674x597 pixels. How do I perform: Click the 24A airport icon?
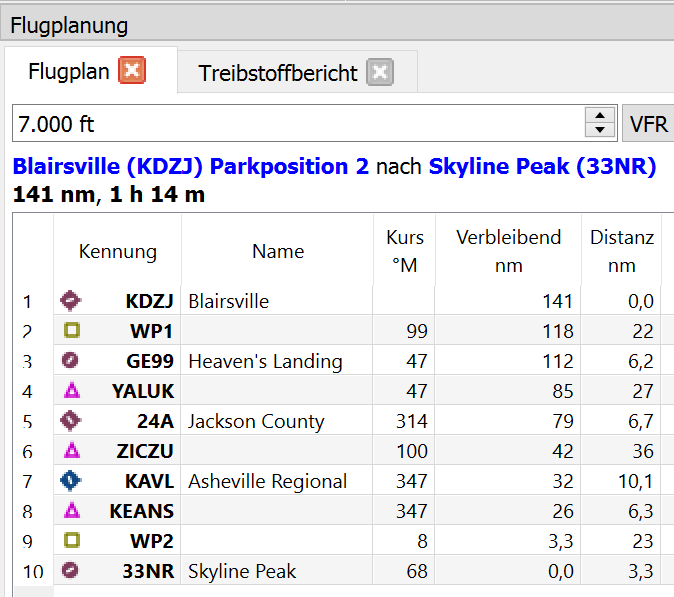(x=70, y=421)
